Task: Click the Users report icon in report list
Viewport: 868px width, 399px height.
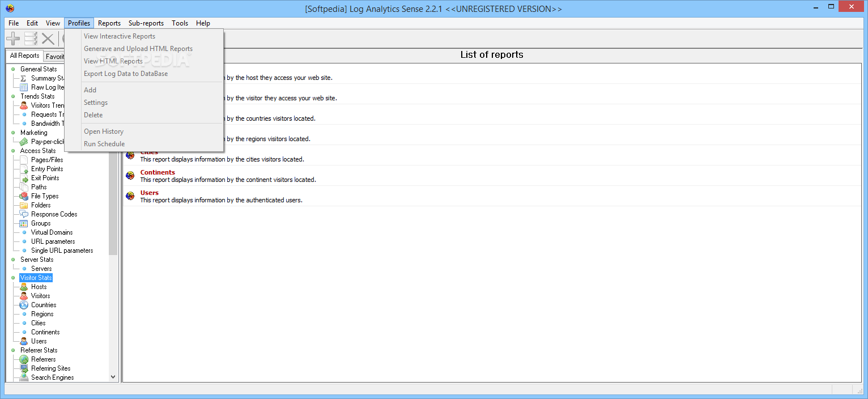Action: (130, 196)
